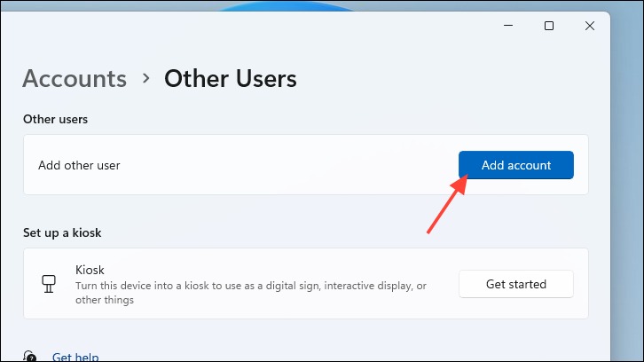Click the breadcrumb chevron after Accounts
The width and height of the screenshot is (644, 362).
[x=145, y=78]
